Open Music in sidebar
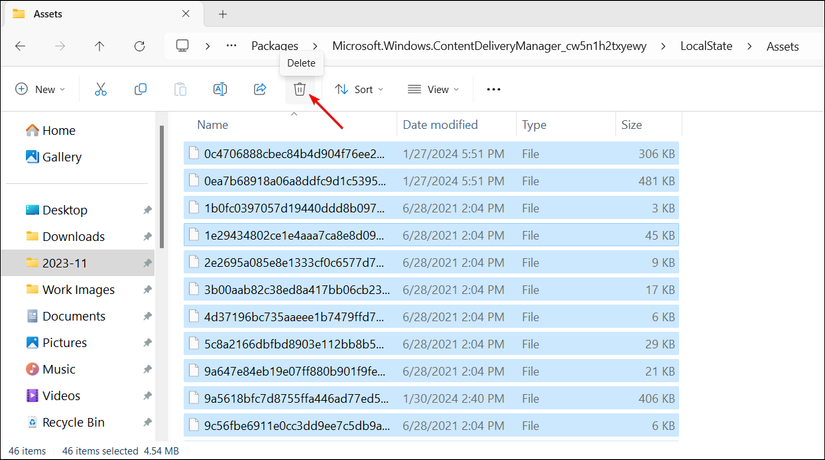Image resolution: width=825 pixels, height=460 pixels. coord(59,369)
